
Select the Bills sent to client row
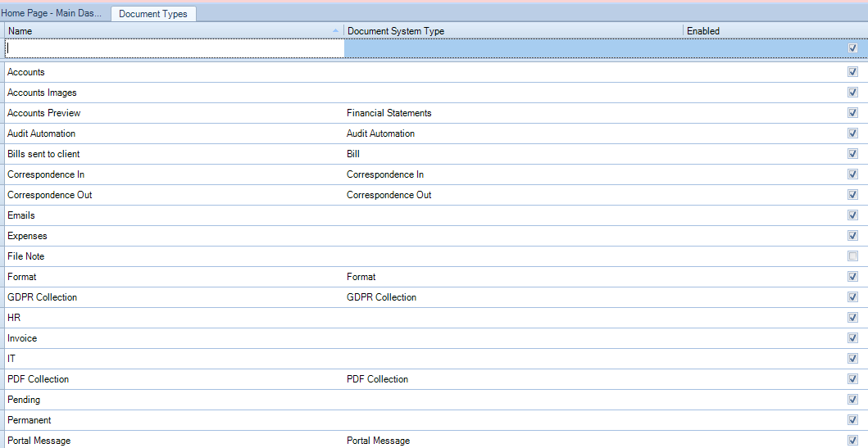pyautogui.click(x=436, y=154)
